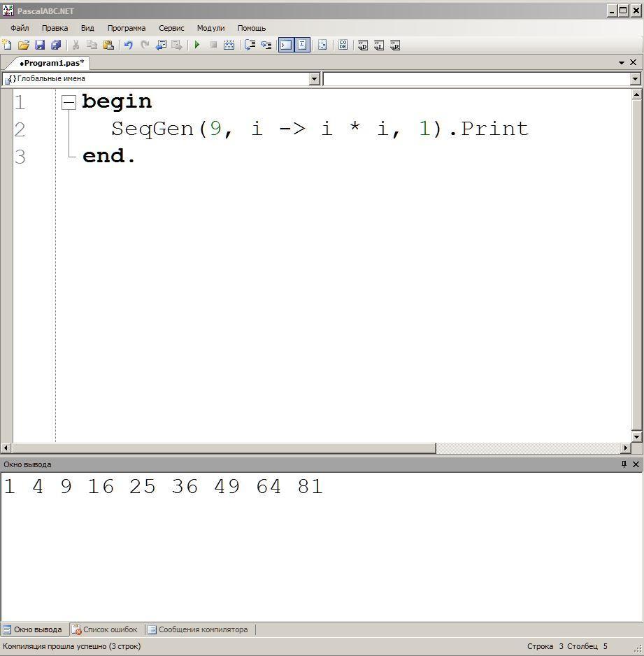The width and height of the screenshot is (644, 656).
Task: Click the New file icon
Action: coord(7,45)
